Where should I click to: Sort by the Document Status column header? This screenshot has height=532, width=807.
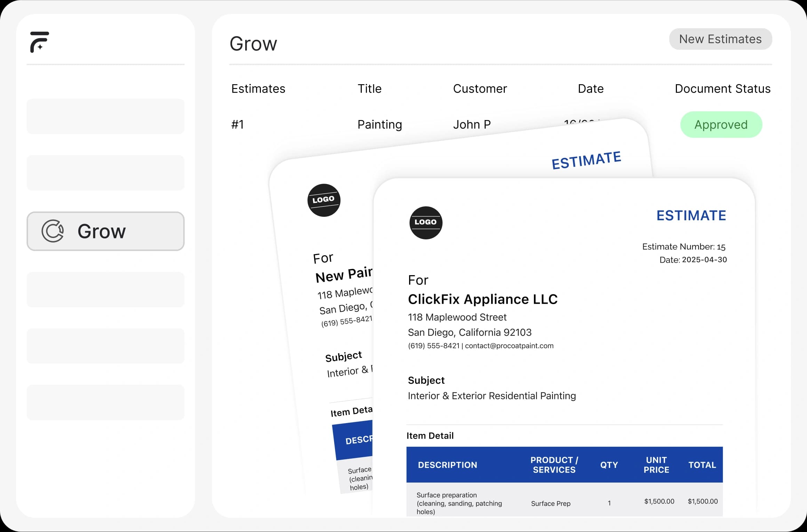pyautogui.click(x=722, y=89)
